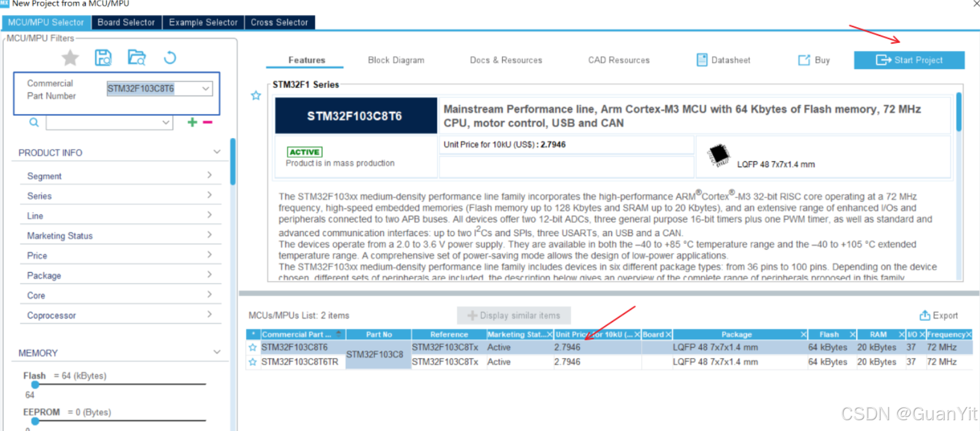Screen dimensions: 980x431
Task: Star the STM32F103C8T6TR row in list
Action: point(253,362)
